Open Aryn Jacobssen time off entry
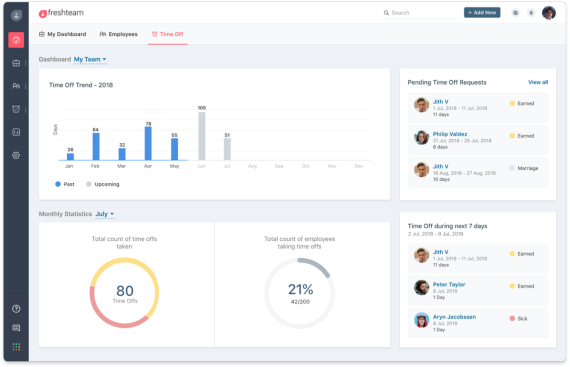This screenshot has width=570, height=367. click(x=478, y=323)
